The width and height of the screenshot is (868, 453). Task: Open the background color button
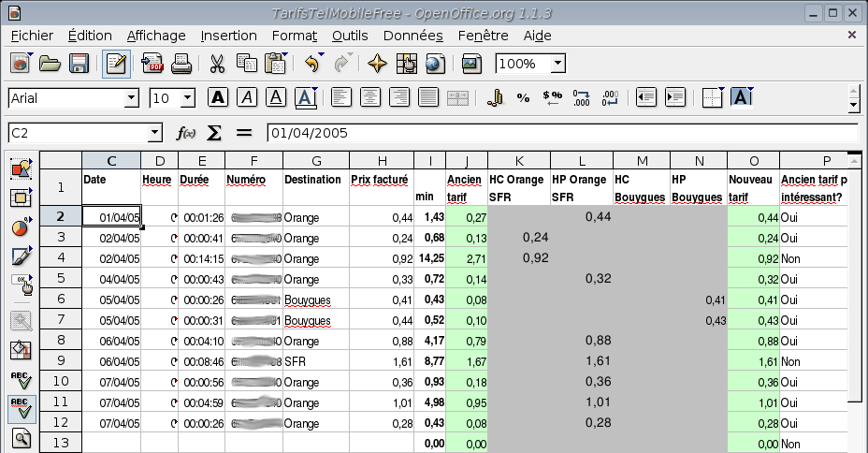741,98
